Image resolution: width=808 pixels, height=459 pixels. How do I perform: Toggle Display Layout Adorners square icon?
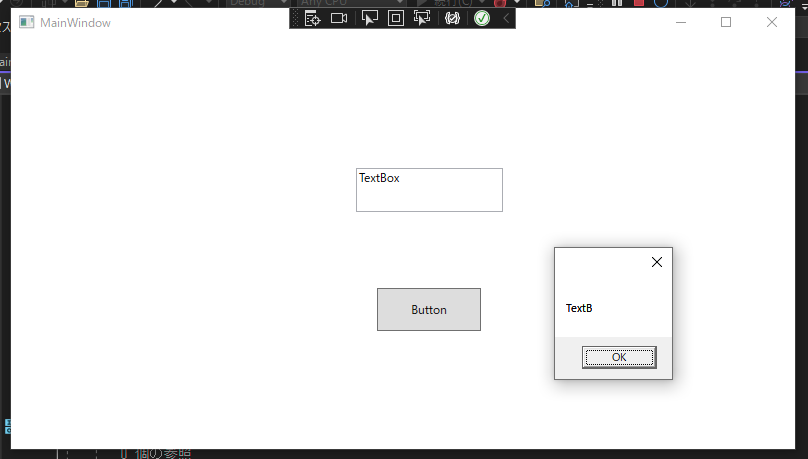[x=396, y=18]
